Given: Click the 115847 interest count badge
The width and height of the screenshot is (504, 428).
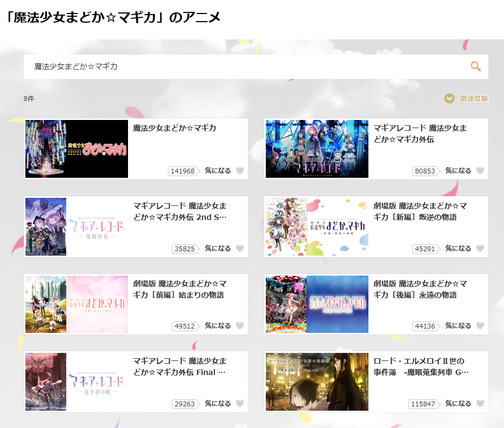Looking at the screenshot, I should [423, 404].
